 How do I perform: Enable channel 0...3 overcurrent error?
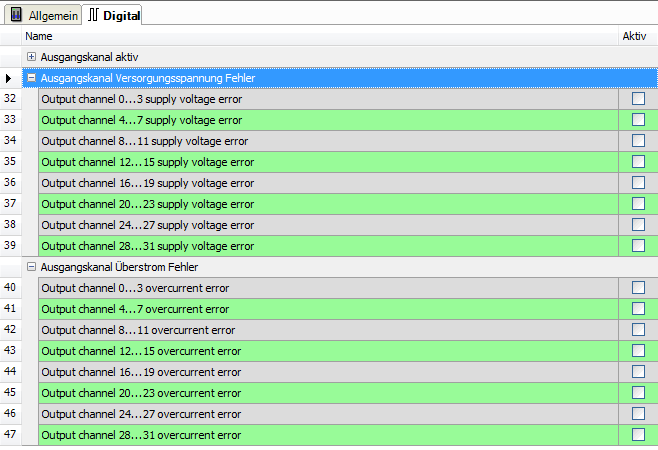pyautogui.click(x=638, y=288)
